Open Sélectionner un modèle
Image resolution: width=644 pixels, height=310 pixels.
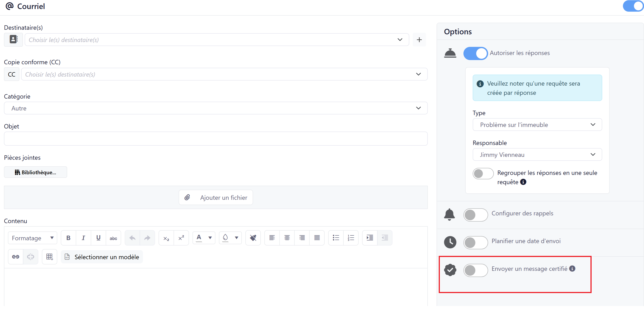click(102, 257)
